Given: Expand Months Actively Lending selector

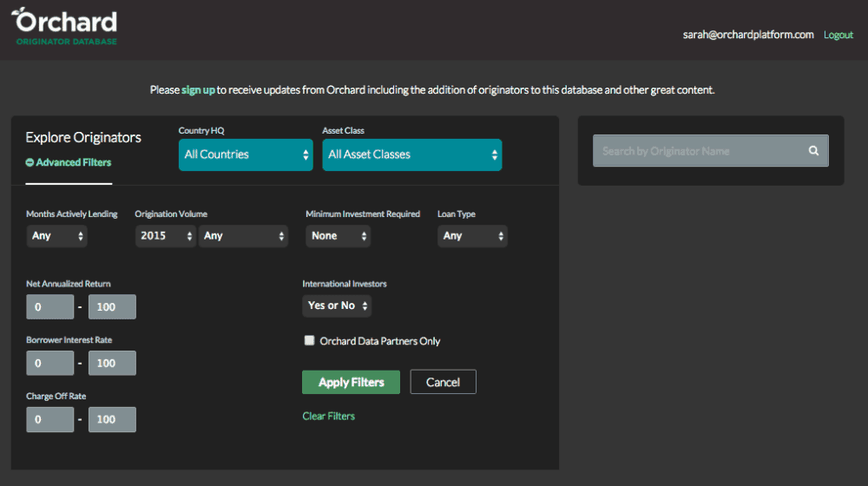Looking at the screenshot, I should click(56, 236).
